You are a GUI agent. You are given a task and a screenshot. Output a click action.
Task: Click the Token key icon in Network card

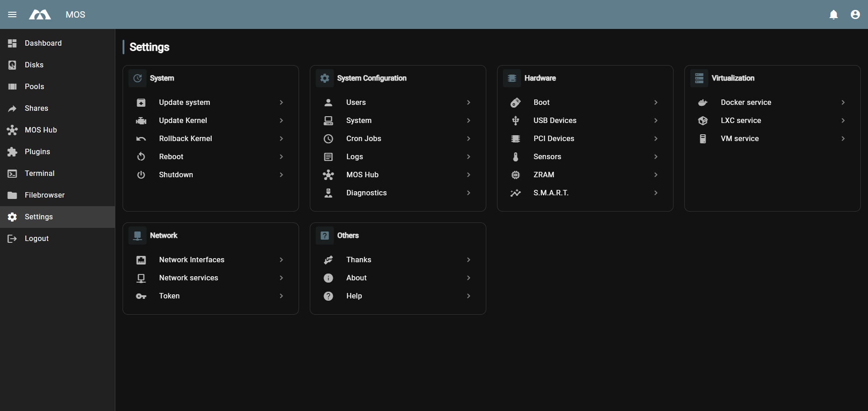tap(141, 296)
